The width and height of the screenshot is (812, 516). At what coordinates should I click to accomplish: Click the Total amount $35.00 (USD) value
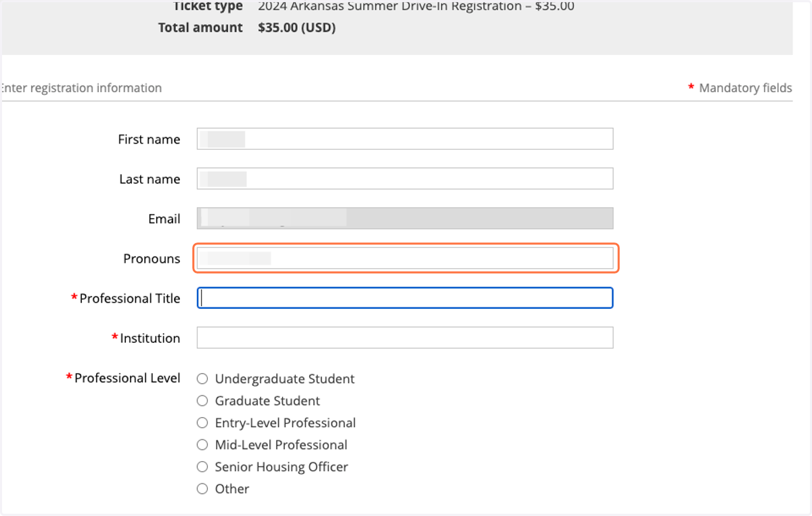coord(297,28)
